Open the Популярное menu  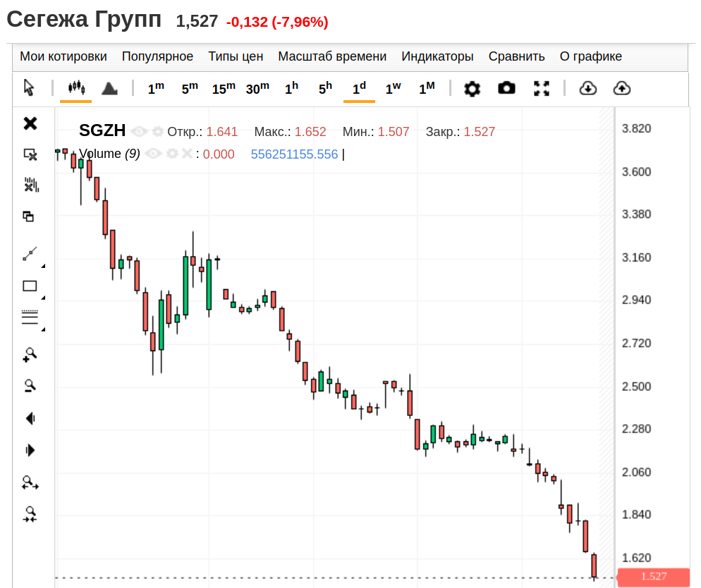[x=157, y=56]
